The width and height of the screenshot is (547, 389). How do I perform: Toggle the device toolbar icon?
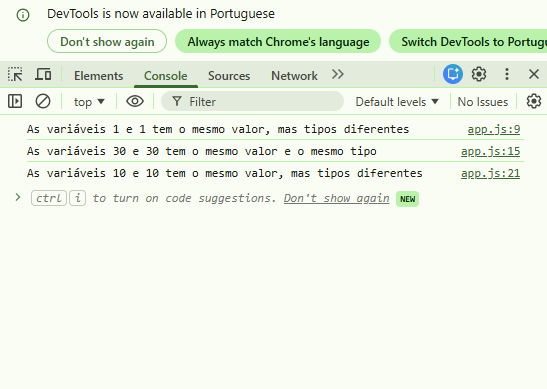(x=43, y=74)
